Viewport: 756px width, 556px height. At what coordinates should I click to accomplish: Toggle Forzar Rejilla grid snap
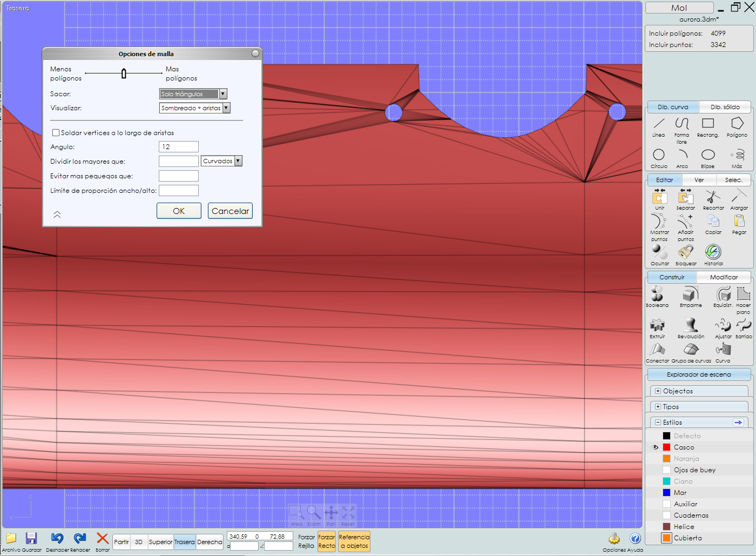306,541
